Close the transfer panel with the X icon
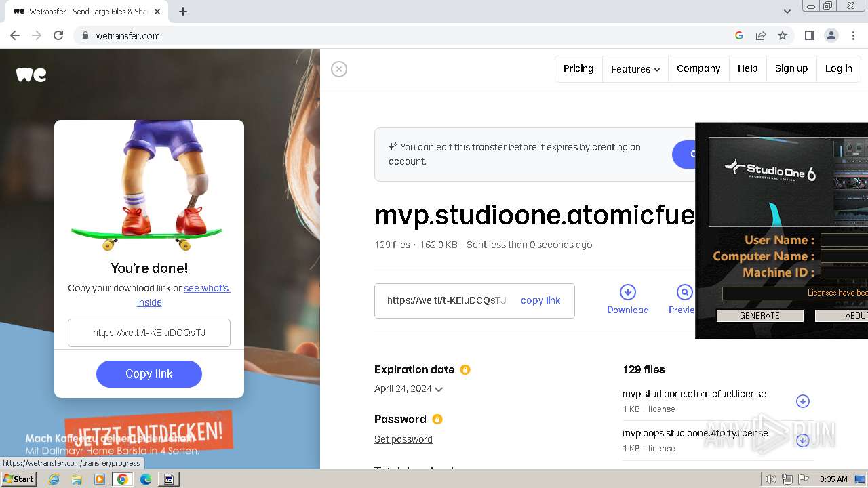The width and height of the screenshot is (868, 488). click(339, 69)
